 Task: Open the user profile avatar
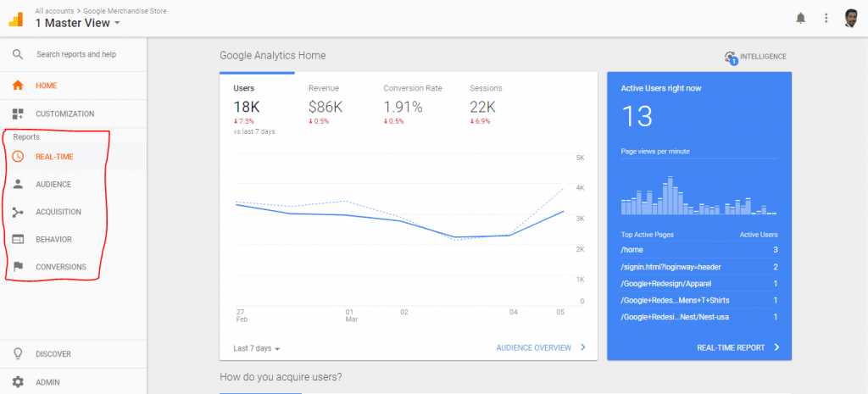point(851,19)
